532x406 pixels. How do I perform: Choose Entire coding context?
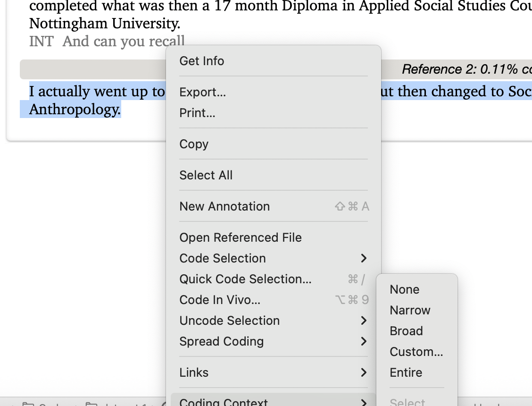(406, 372)
